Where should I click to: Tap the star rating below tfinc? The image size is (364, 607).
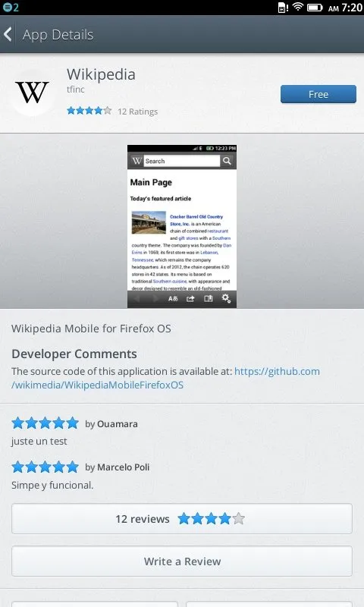click(x=89, y=111)
